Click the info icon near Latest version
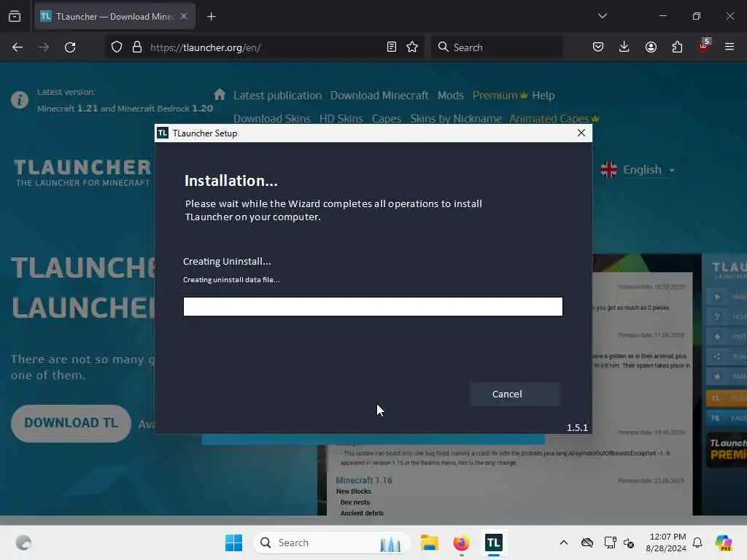 point(20,100)
